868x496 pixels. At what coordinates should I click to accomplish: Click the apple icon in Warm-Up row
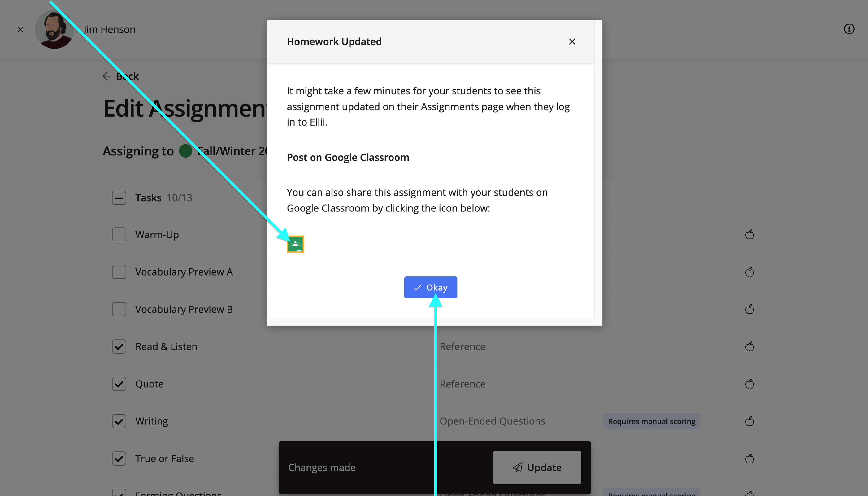[749, 235]
